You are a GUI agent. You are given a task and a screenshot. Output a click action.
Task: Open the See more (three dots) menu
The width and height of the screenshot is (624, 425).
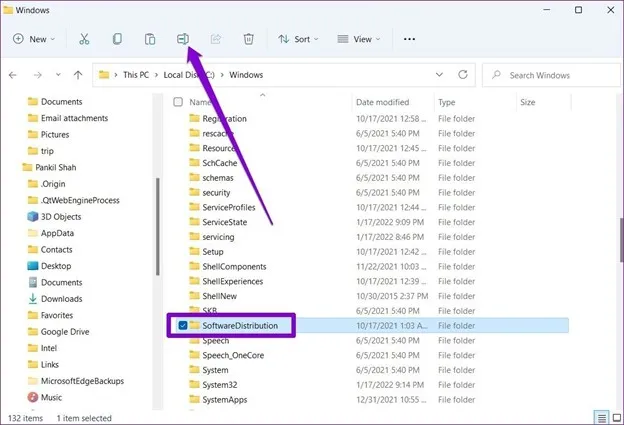(409, 39)
